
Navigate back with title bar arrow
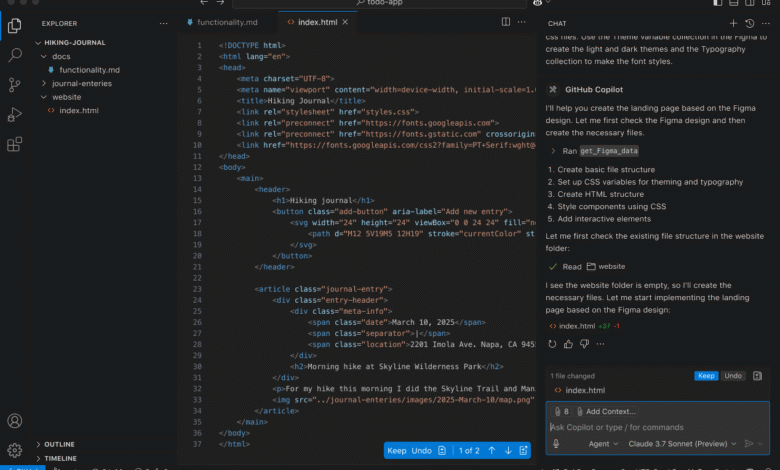[204, 2]
